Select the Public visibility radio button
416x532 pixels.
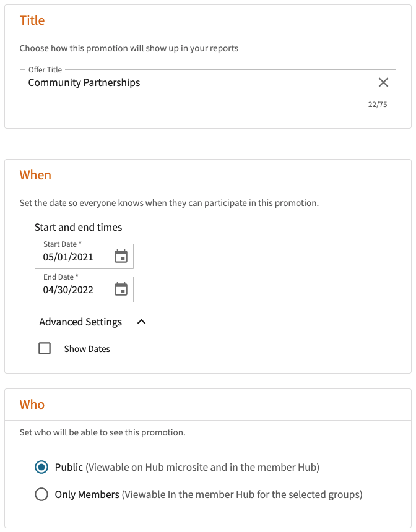click(41, 467)
